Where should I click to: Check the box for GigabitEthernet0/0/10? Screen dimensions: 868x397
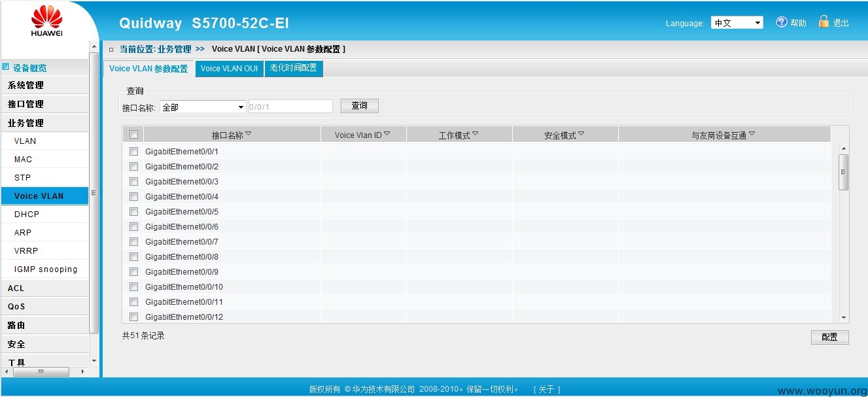(133, 287)
